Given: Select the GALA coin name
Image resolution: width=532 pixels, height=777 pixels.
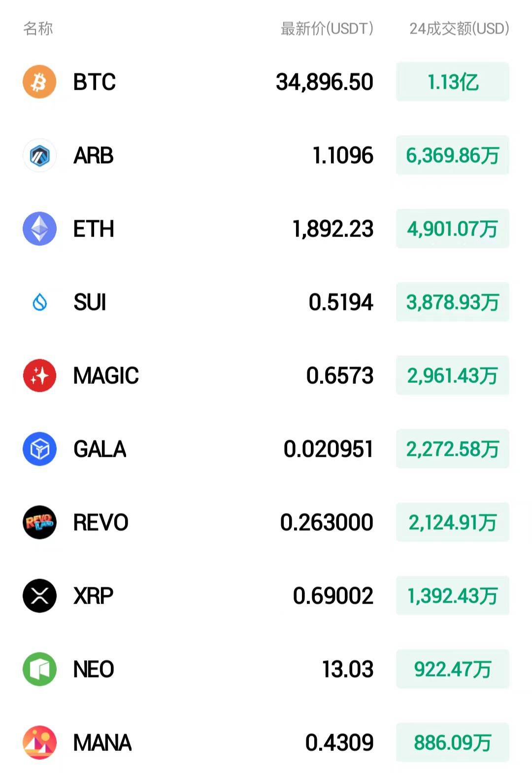Looking at the screenshot, I should (x=100, y=449).
